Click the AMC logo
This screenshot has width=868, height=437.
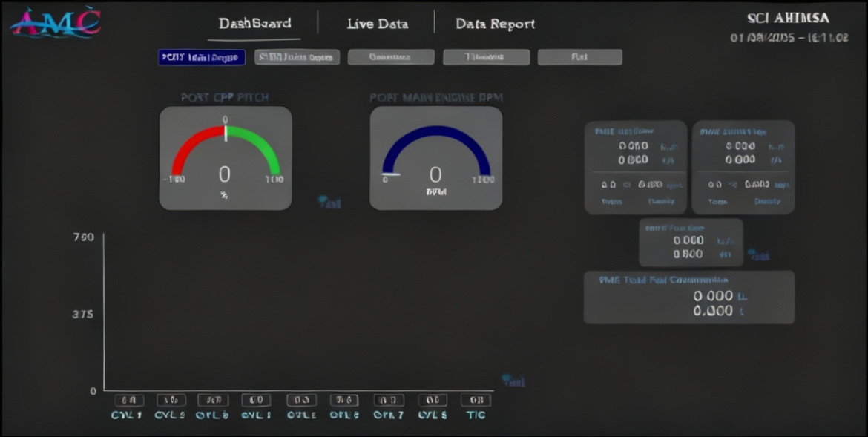point(56,22)
